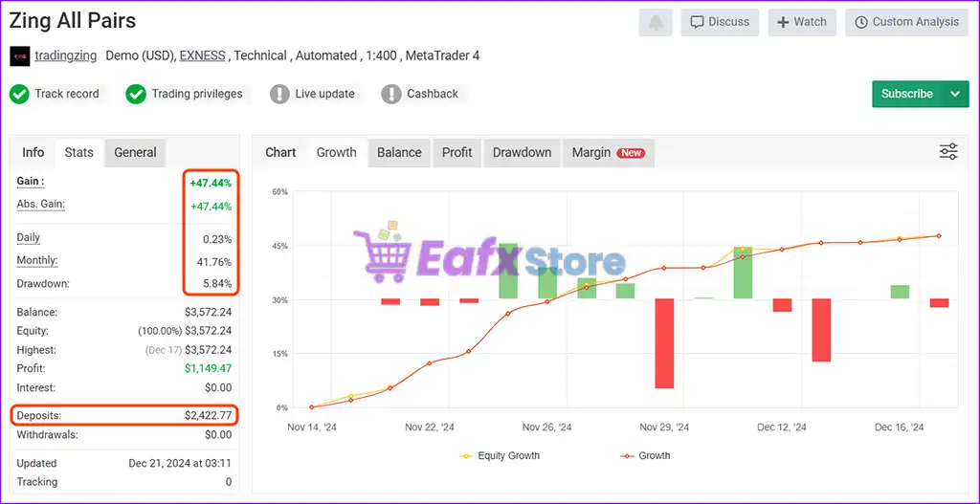The width and height of the screenshot is (980, 504).
Task: Click the large red bar near Nov 29
Action: point(664,343)
